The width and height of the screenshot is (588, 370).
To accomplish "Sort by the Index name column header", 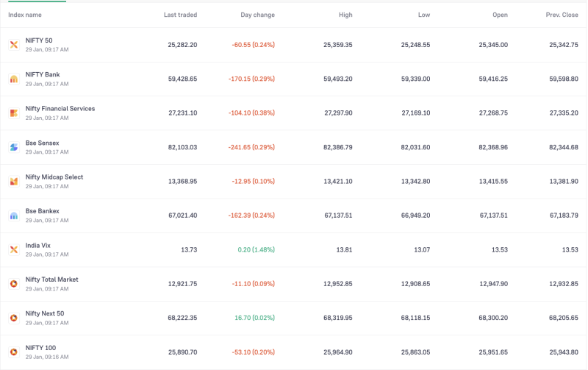I will (x=25, y=15).
